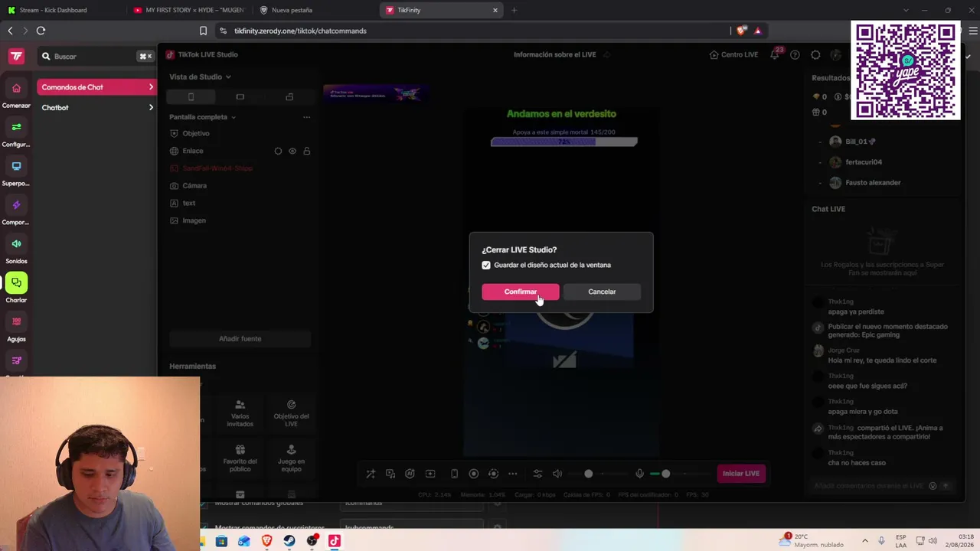Open the Superposiciones monitor icon in the sidebar
This screenshot has height=551, width=980.
click(x=16, y=166)
